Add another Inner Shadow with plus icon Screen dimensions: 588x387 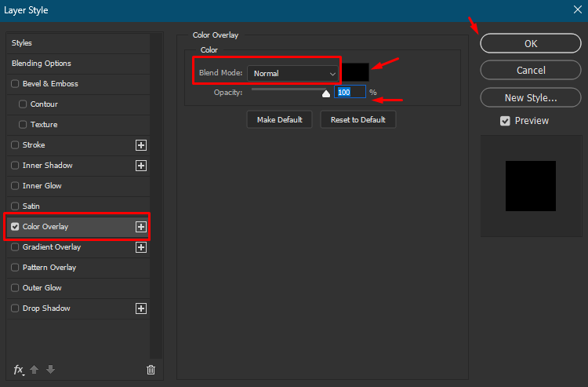point(141,166)
